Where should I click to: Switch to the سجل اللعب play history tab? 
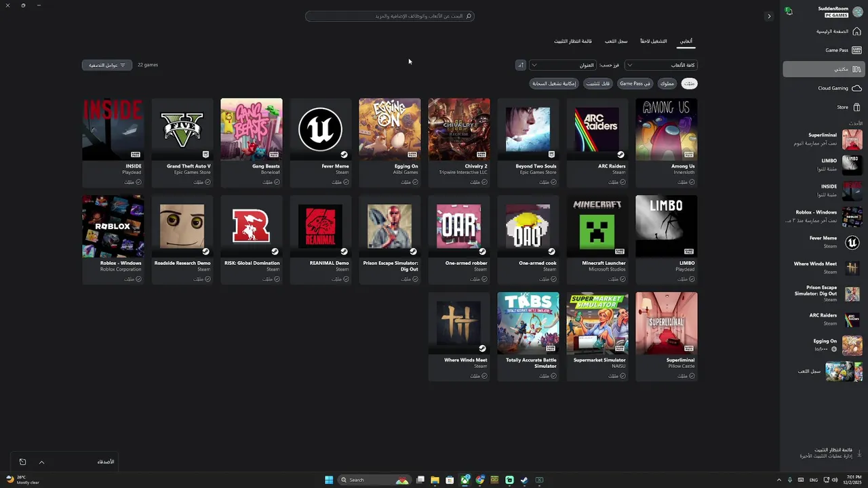[616, 41]
